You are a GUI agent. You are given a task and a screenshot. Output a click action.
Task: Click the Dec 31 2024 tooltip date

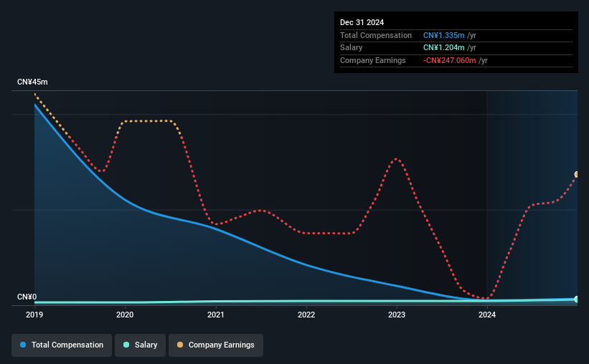362,22
